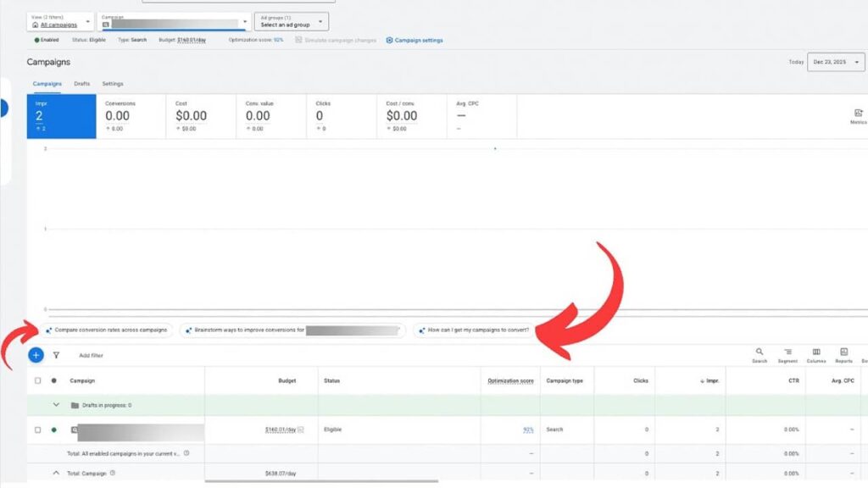Click the blue plus new campaign button

(x=36, y=355)
